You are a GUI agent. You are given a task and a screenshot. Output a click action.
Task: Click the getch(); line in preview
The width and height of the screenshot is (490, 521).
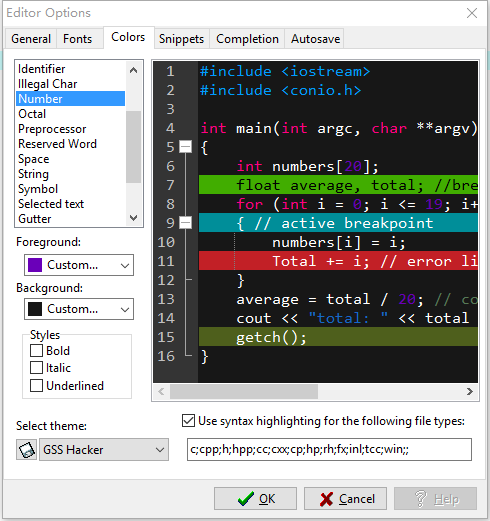pyautogui.click(x=338, y=337)
